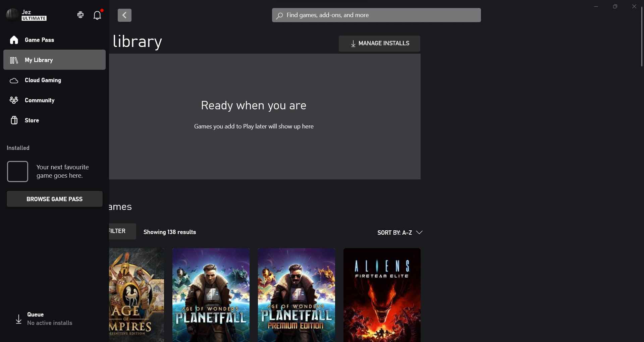The height and width of the screenshot is (342, 644).
Task: Click the empty installed game placeholder box
Action: [18, 172]
